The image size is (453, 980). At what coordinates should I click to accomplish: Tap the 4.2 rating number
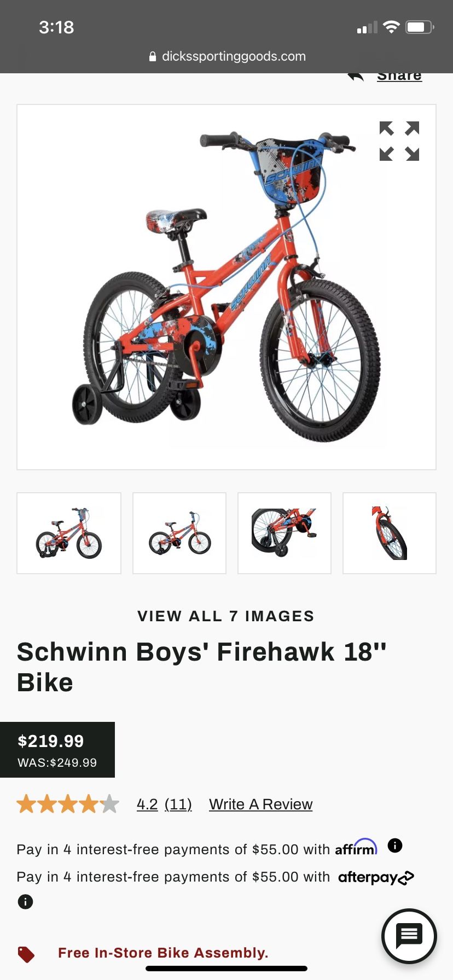tap(147, 804)
